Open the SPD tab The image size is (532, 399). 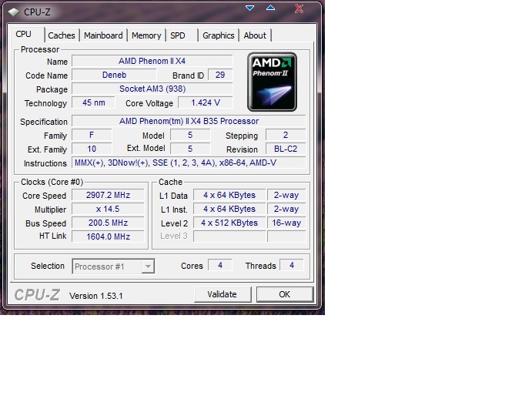[182, 35]
